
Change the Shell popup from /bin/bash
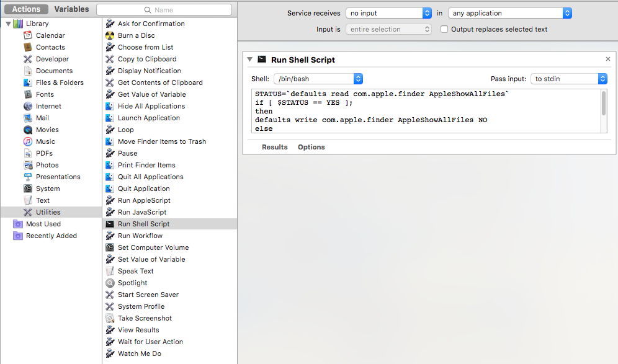[x=318, y=79]
